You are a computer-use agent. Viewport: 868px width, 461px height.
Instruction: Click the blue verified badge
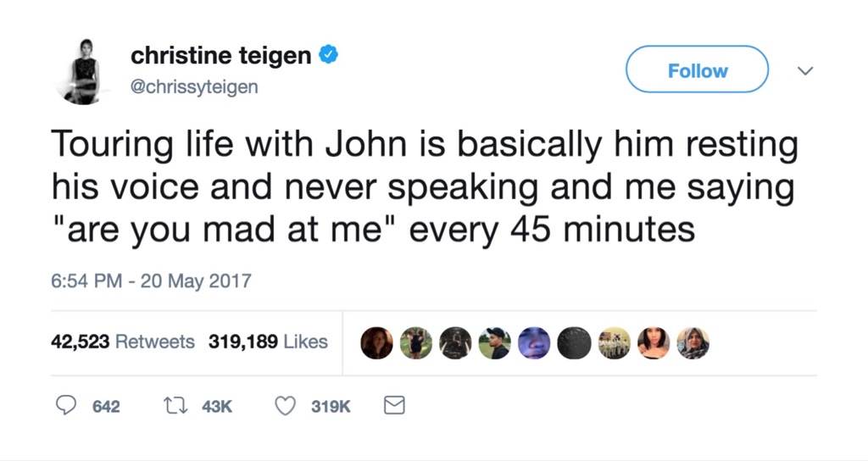329,56
